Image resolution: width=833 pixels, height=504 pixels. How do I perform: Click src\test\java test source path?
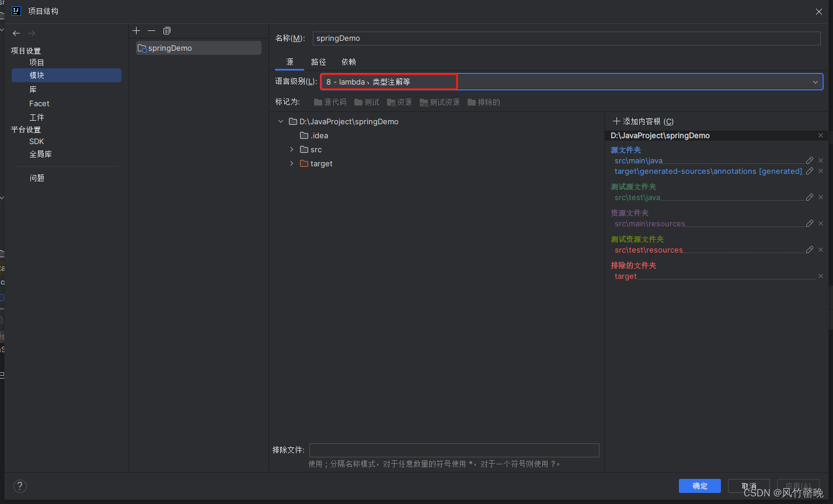point(637,197)
